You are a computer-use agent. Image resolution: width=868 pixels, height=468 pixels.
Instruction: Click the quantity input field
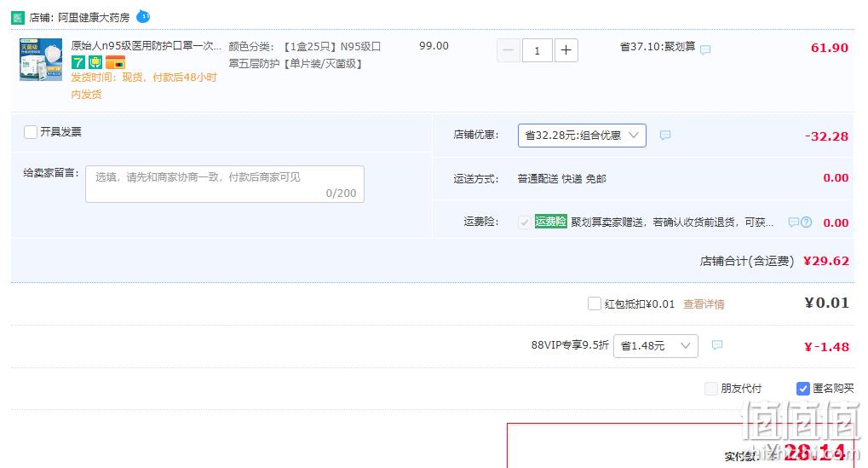pyautogui.click(x=537, y=50)
